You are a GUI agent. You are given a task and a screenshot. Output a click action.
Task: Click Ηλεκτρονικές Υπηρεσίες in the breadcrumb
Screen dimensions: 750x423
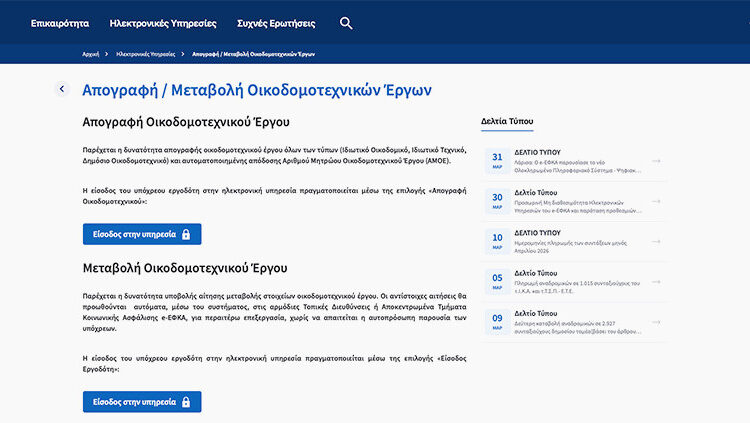[x=145, y=54]
